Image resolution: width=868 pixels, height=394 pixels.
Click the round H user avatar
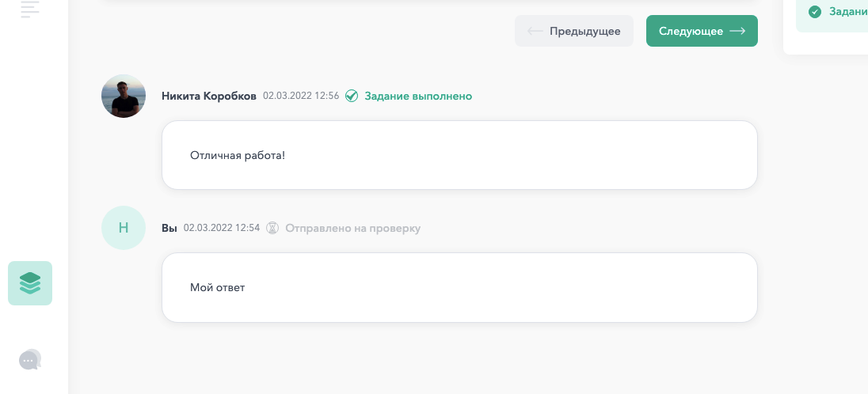(124, 228)
